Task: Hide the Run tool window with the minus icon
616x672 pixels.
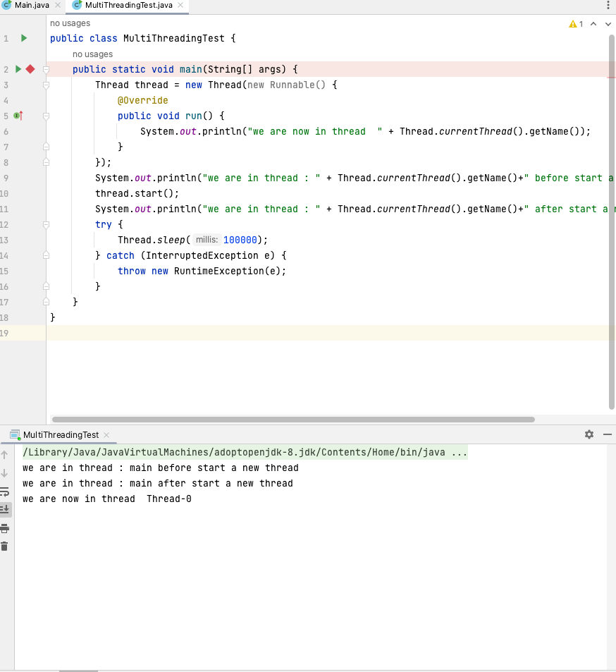Action: pos(608,434)
